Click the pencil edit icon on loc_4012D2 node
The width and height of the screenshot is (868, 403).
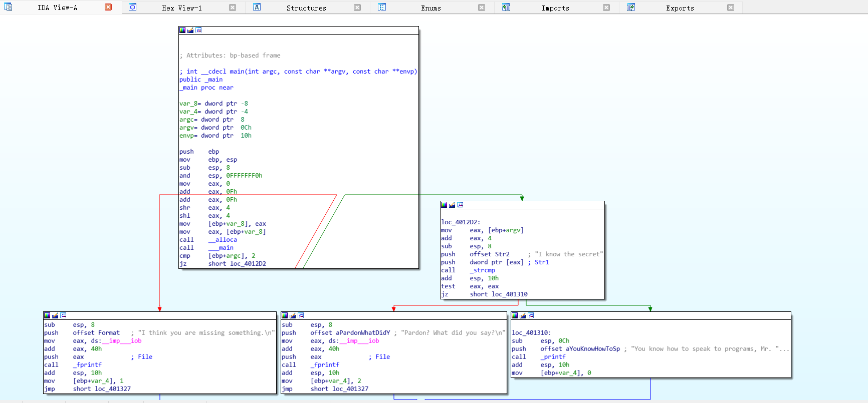pos(452,205)
